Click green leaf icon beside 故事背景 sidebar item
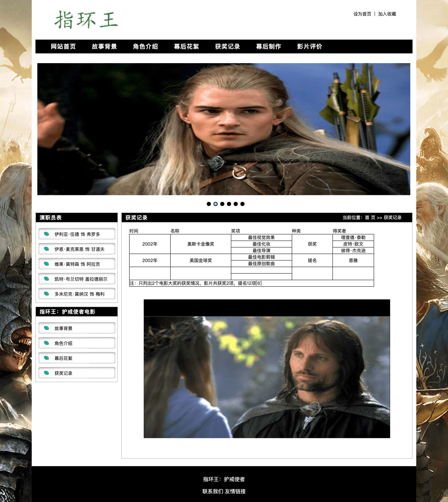This screenshot has width=448, height=502. [46, 328]
